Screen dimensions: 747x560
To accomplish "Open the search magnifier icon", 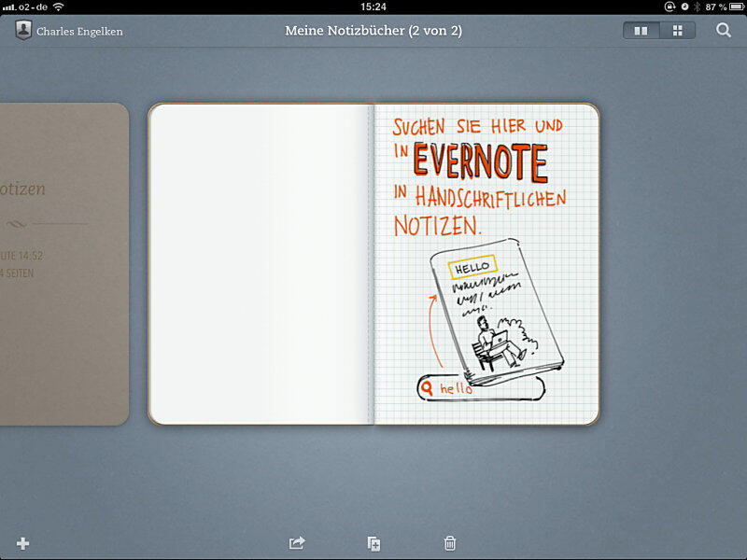I will coord(723,31).
